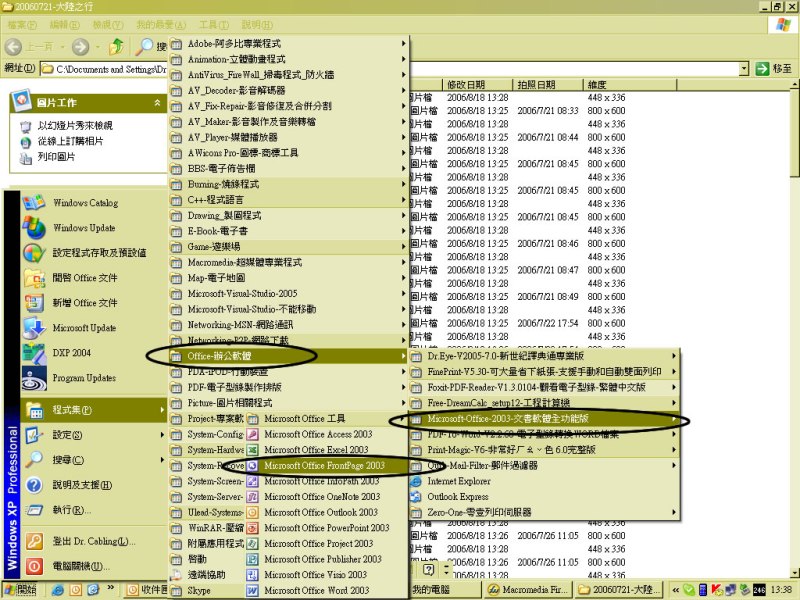Screen dimensions: 800x600
Task: Expand Microsoft-Office-2003 submenu entry
Action: [x=544, y=419]
